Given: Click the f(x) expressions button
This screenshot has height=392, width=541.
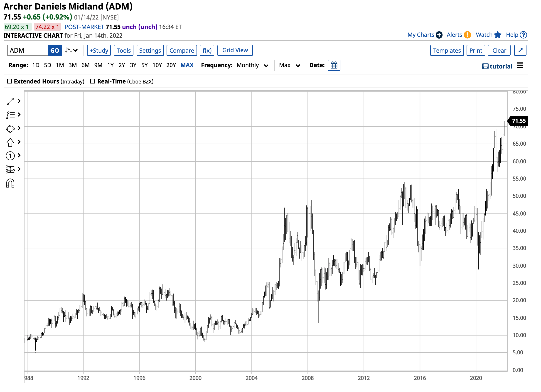Looking at the screenshot, I should coord(207,51).
